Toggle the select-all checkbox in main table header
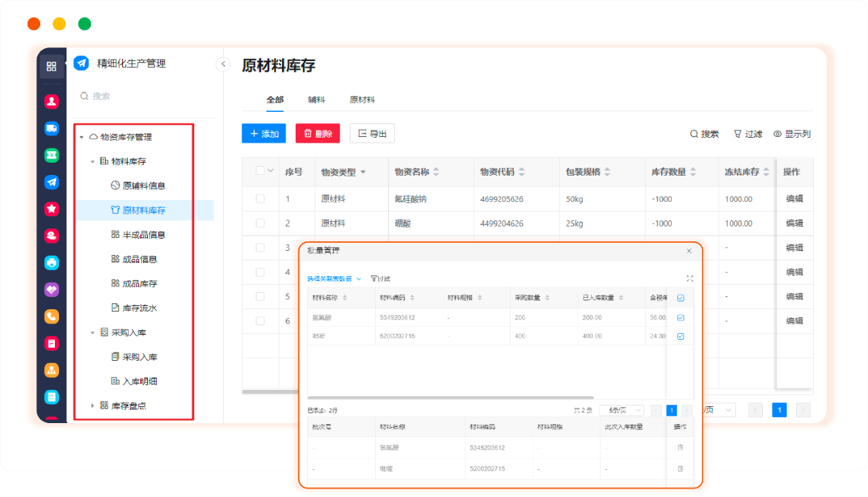The width and height of the screenshot is (868, 497). click(x=260, y=171)
